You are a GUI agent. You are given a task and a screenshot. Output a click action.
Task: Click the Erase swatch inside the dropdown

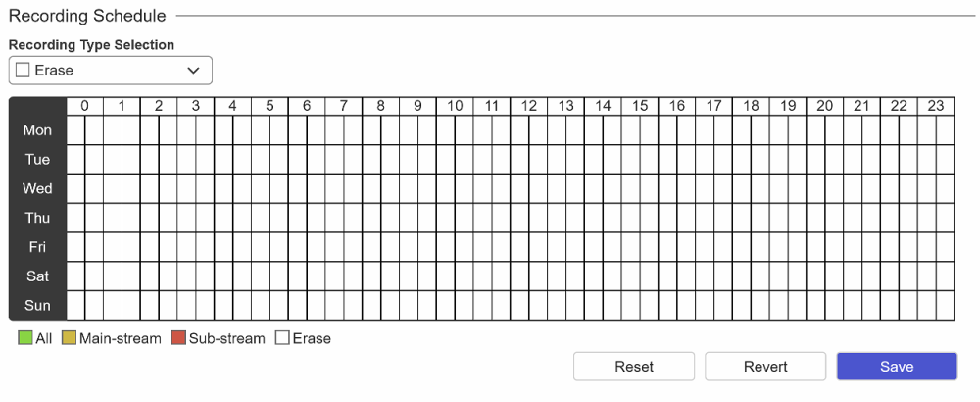click(x=24, y=71)
